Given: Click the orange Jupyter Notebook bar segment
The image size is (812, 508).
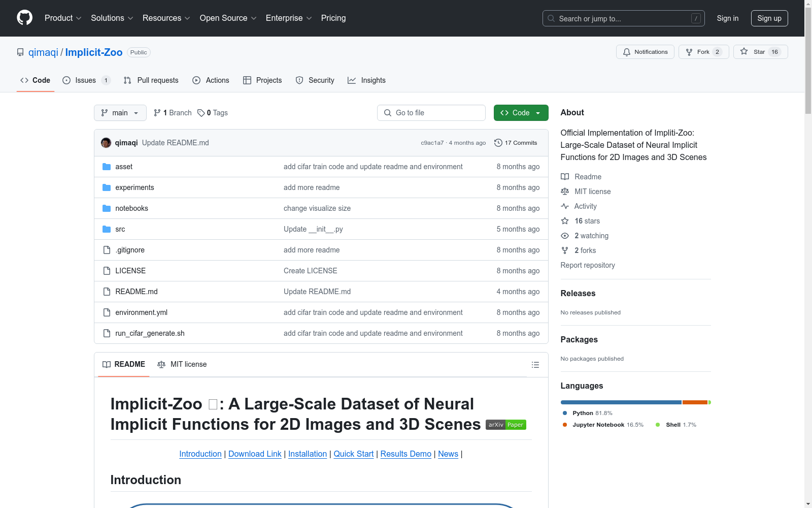Looking at the screenshot, I should pos(695,402).
